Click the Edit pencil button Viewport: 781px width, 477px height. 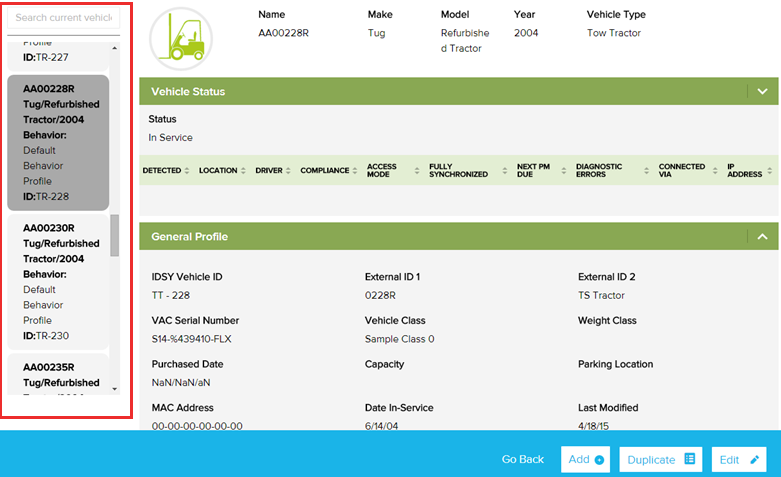[740, 459]
